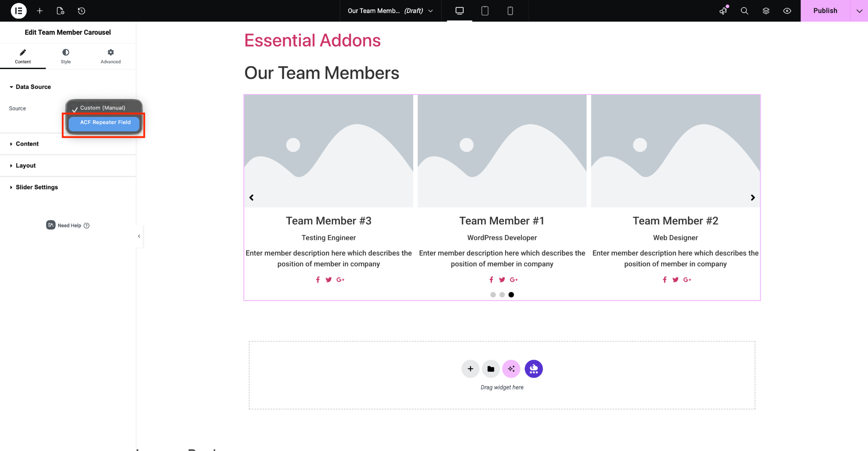Viewport: 868px width, 451px height.
Task: Click the Team Member #1 name
Action: (x=502, y=221)
